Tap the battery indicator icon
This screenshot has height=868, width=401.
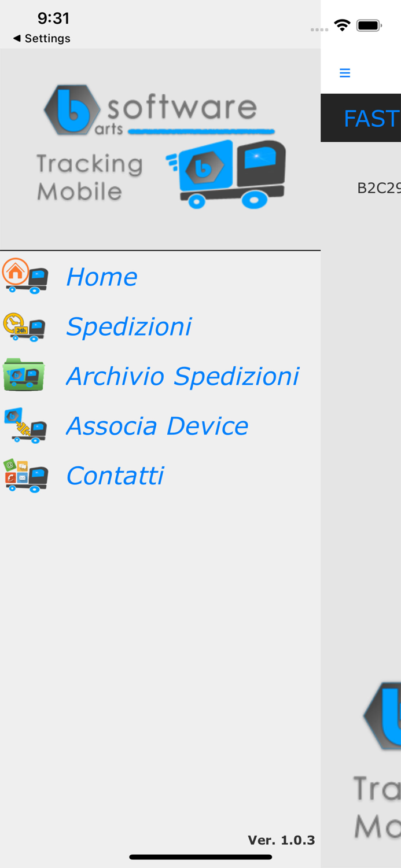pos(367,24)
